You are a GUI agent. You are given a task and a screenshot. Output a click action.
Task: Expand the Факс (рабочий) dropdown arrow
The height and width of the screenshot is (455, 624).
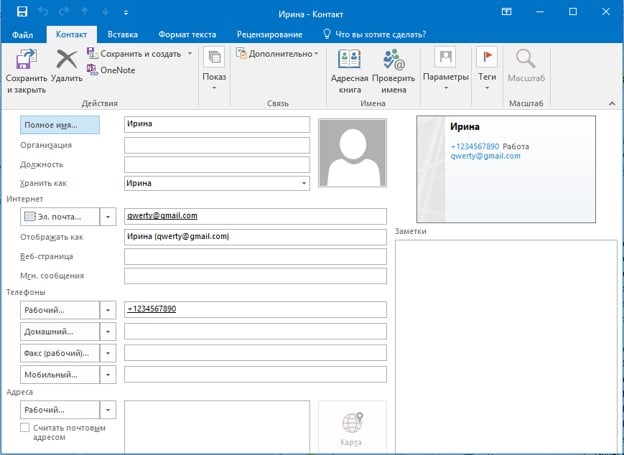coord(108,353)
